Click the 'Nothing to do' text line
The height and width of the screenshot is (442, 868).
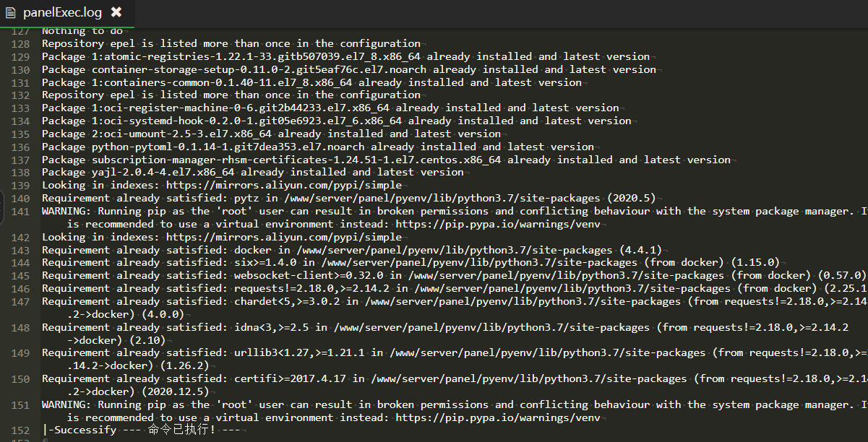click(82, 31)
